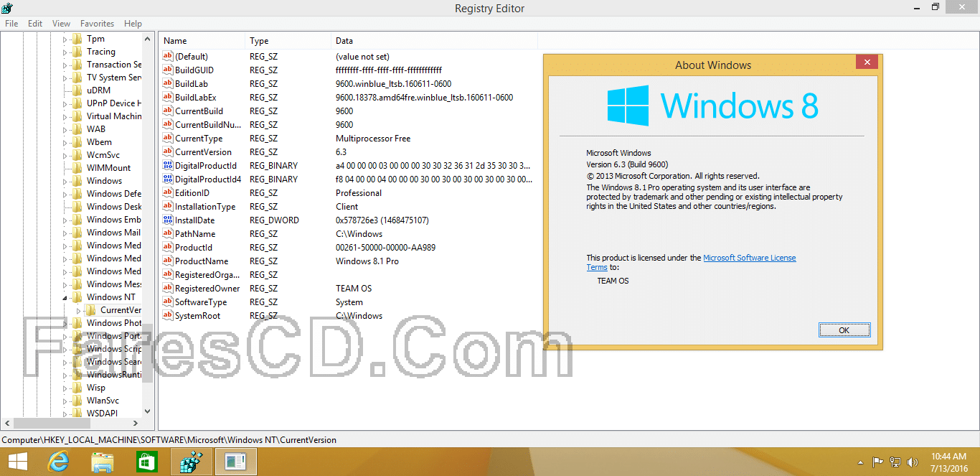Open the Microsoft Software License Terms link
The width and height of the screenshot is (980, 476).
point(749,258)
